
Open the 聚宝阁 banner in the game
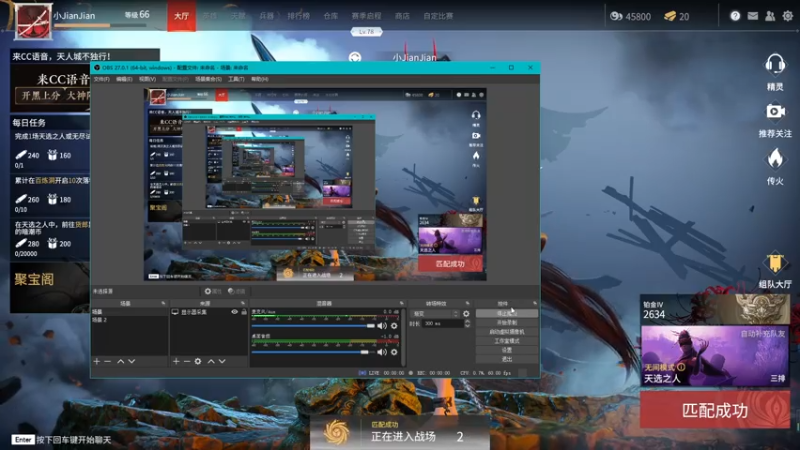tap(49, 287)
